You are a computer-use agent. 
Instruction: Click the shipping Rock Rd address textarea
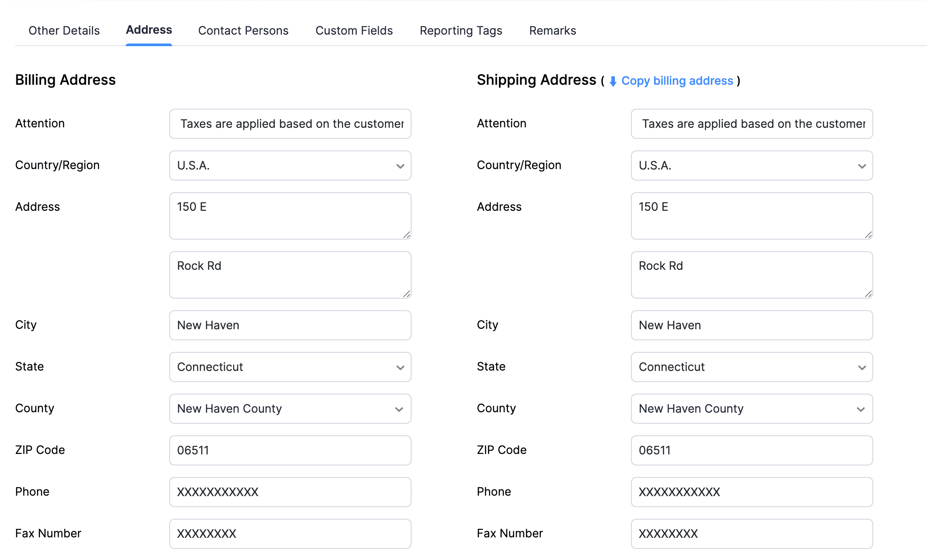pos(751,275)
